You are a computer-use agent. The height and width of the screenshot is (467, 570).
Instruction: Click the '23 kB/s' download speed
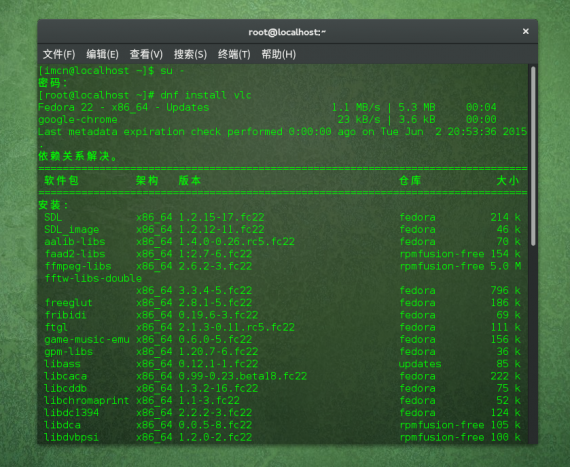(x=359, y=120)
